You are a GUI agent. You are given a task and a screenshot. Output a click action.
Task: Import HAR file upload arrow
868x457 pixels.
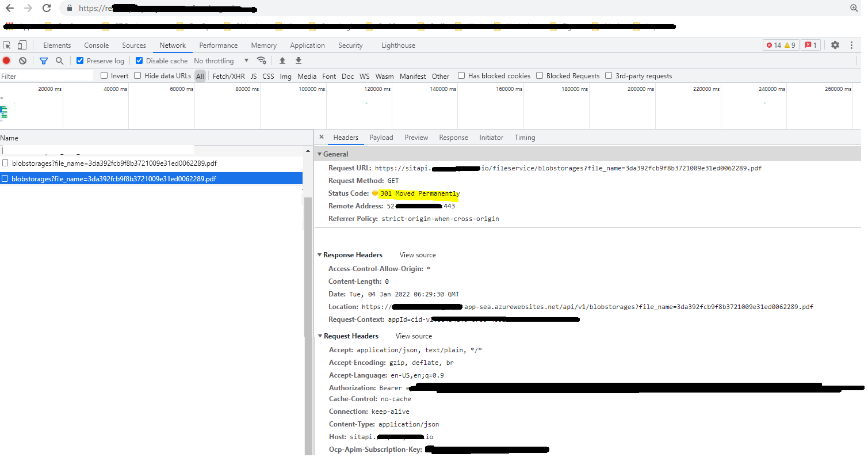[282, 60]
